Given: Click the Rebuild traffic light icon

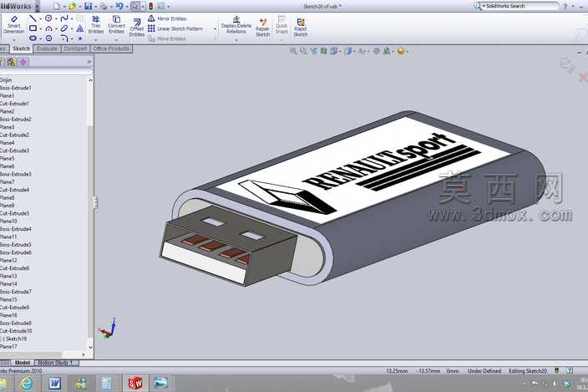Looking at the screenshot, I should click(x=150, y=6).
